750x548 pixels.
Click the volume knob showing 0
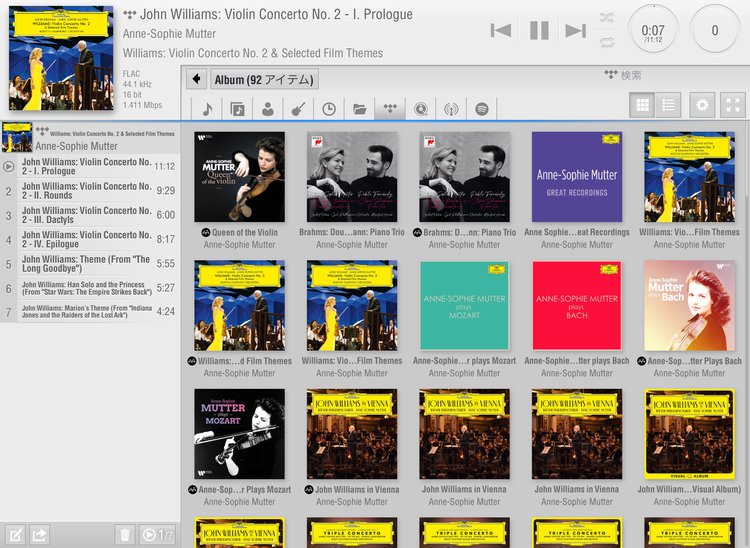coord(714,30)
